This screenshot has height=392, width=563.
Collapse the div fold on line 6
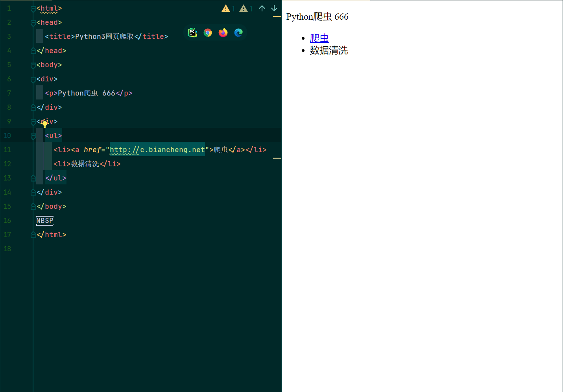pyautogui.click(x=33, y=79)
